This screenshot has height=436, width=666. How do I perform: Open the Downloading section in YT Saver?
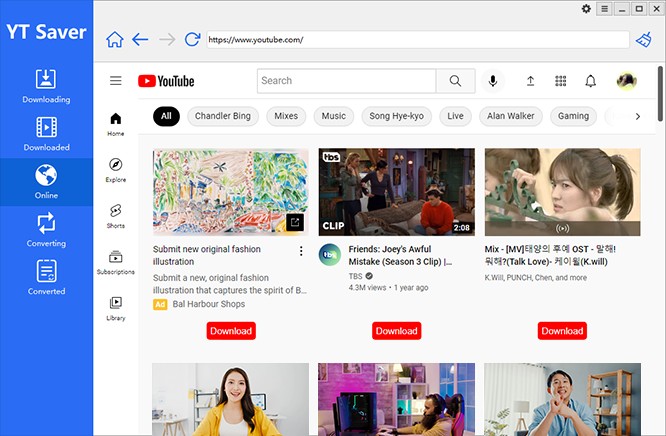(x=46, y=86)
